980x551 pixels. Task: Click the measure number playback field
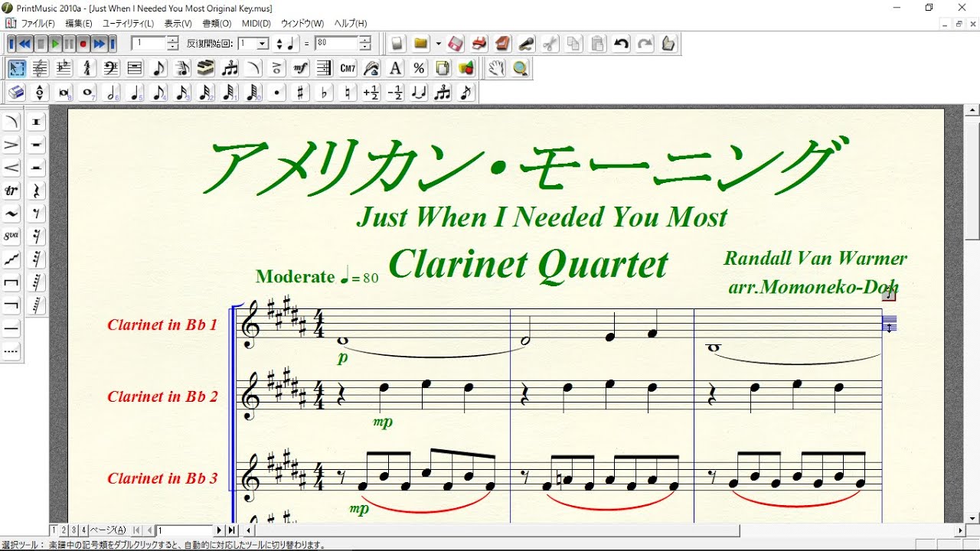(x=149, y=44)
